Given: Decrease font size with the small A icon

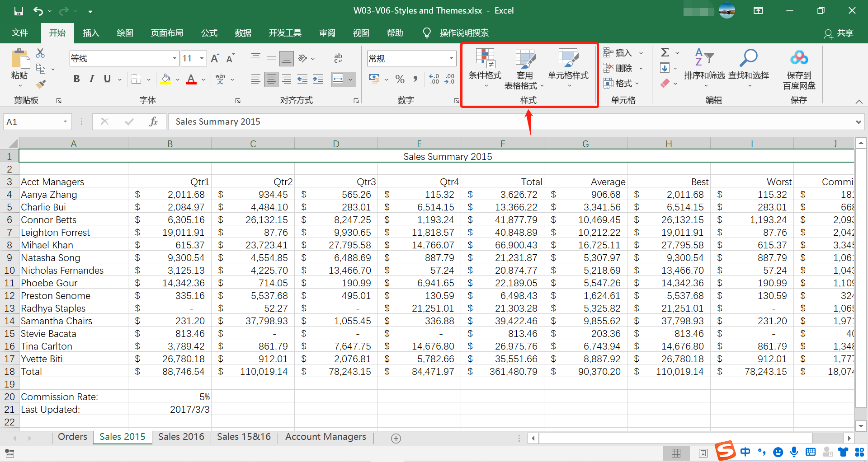Looking at the screenshot, I should point(230,58).
